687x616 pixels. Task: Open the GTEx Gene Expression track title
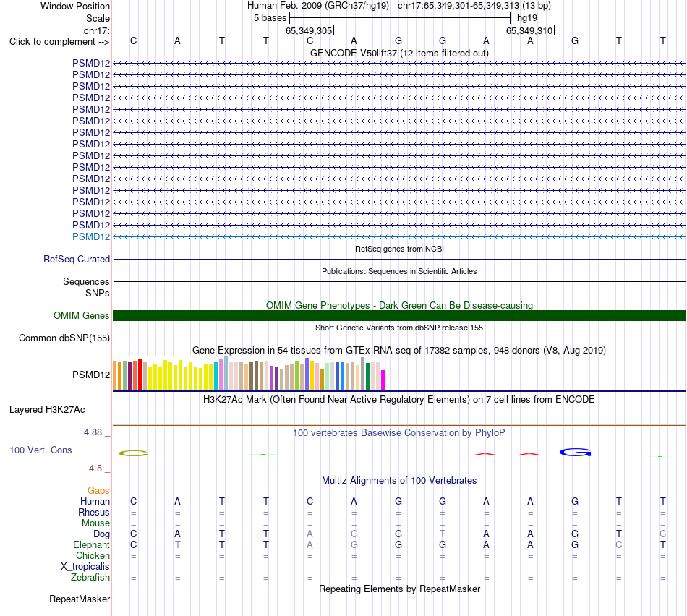[x=399, y=350]
